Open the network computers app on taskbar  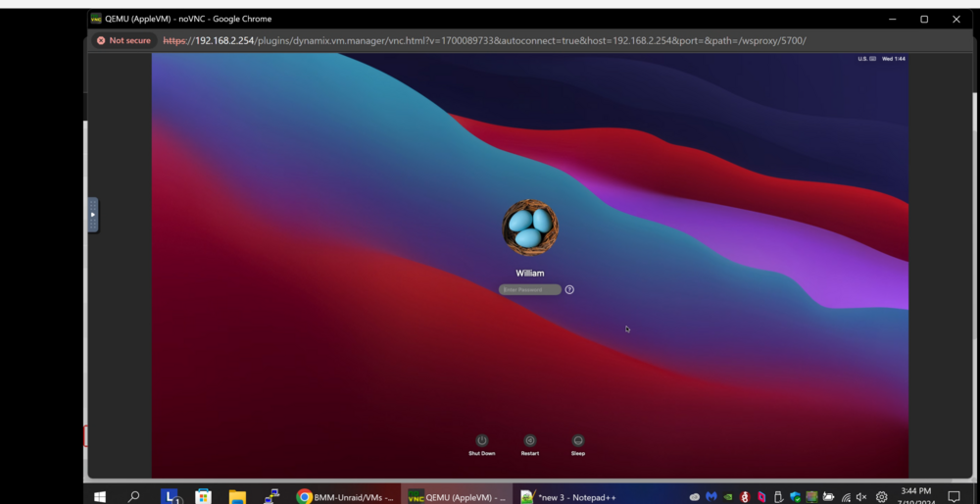point(271,497)
